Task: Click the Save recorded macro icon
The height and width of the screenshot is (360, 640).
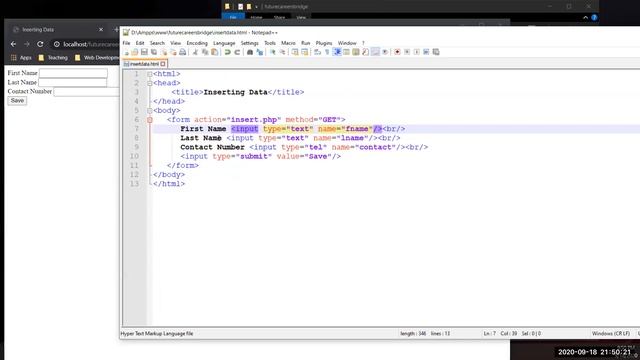Action: (x=436, y=52)
